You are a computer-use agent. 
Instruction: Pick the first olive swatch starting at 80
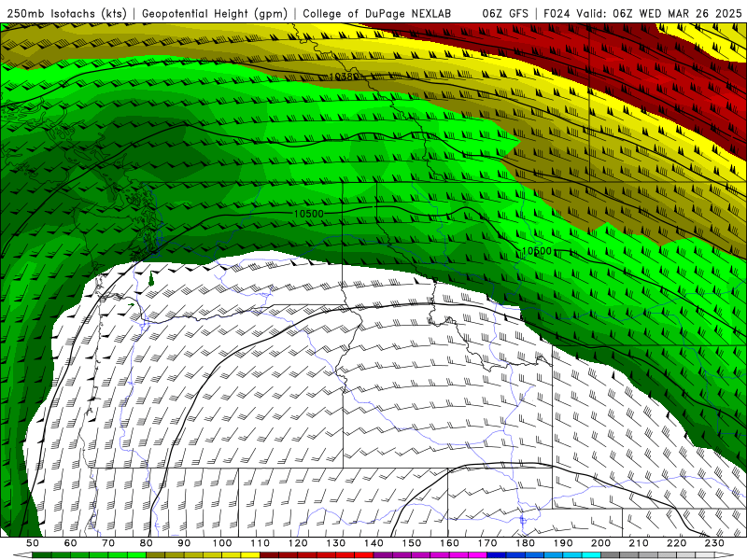[x=156, y=555]
